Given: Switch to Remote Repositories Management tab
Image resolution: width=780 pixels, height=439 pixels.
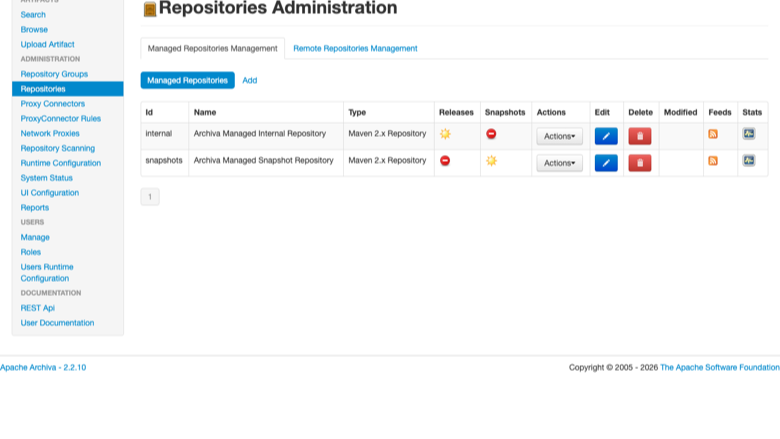Looking at the screenshot, I should coord(355,48).
